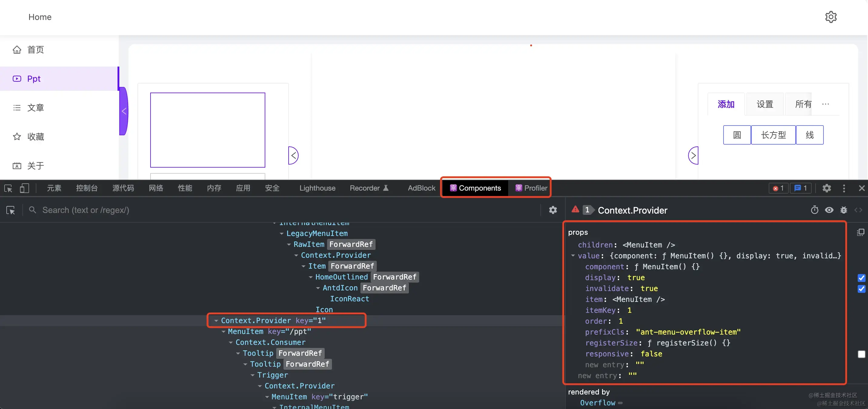Uncheck the invalidate true checkbox
This screenshot has width=868, height=409.
pyautogui.click(x=861, y=289)
